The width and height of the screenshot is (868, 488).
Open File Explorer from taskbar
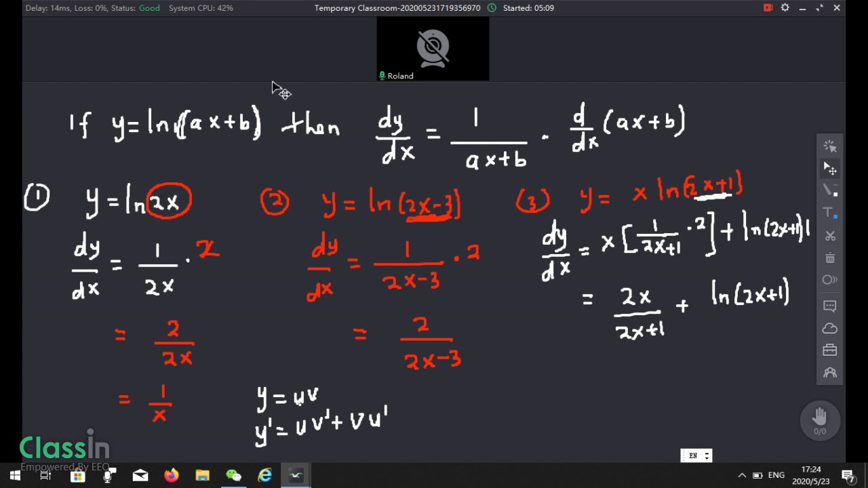(203, 476)
